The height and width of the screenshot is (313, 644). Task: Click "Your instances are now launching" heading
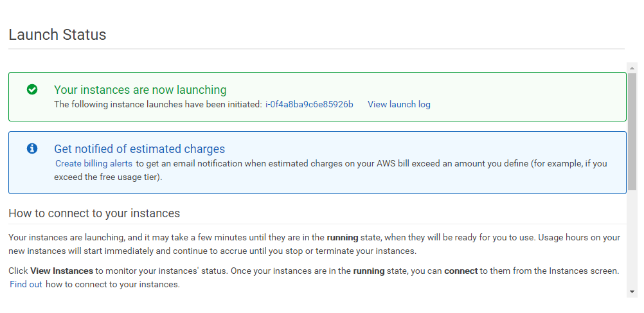[140, 90]
